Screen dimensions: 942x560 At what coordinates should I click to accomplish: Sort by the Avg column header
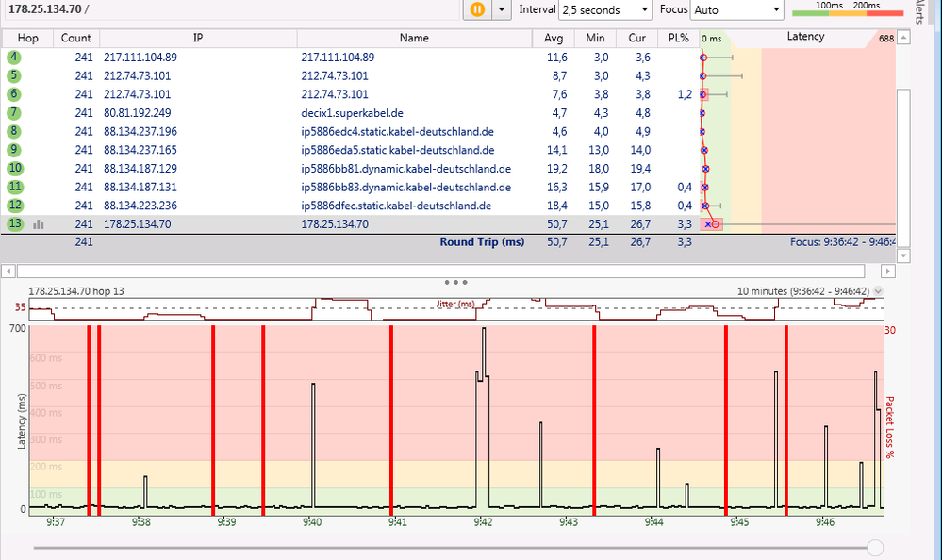554,38
